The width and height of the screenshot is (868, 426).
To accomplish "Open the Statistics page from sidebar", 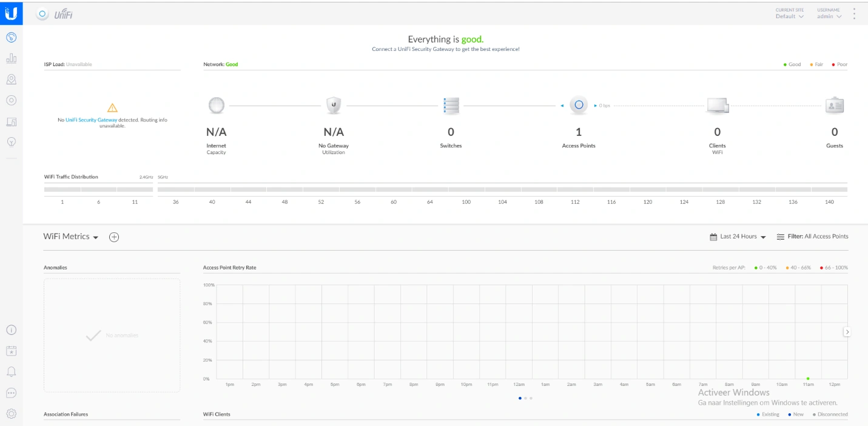I will 11,59.
